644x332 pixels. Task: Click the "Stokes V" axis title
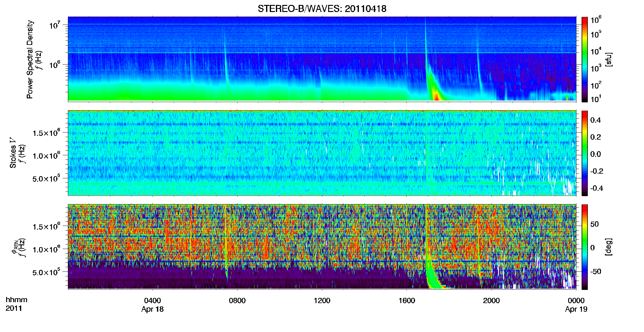[x=13, y=153]
